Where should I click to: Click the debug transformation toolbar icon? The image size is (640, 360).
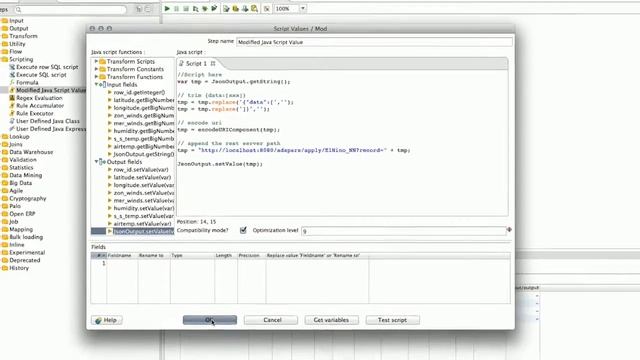205,8
